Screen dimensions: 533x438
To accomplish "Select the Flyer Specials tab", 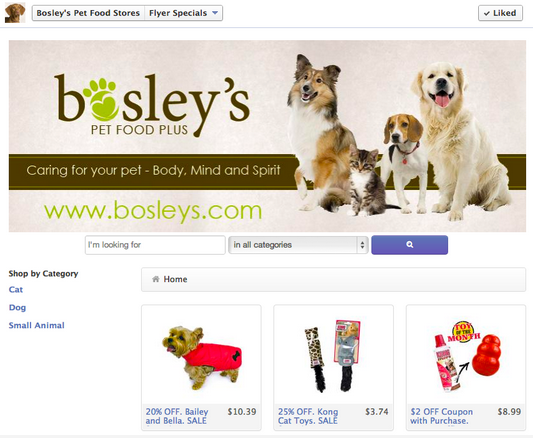I will [x=178, y=13].
